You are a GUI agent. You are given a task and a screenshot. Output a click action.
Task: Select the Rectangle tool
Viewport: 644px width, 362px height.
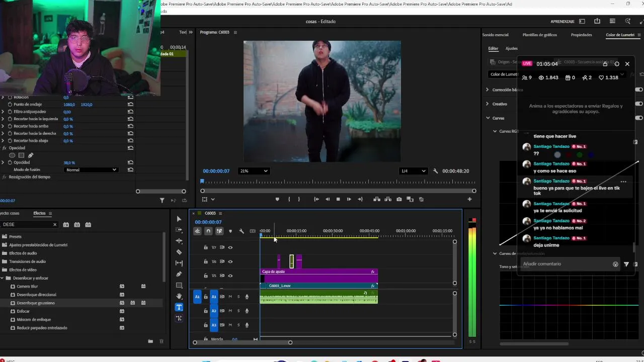(179, 285)
